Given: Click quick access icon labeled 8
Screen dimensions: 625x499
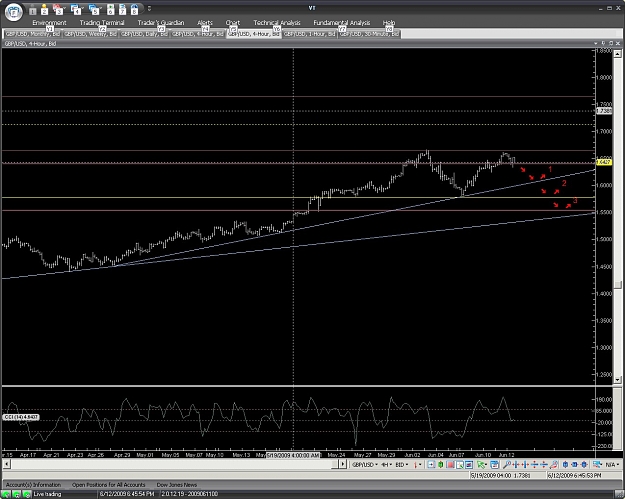Looking at the screenshot, I should coord(135,10).
